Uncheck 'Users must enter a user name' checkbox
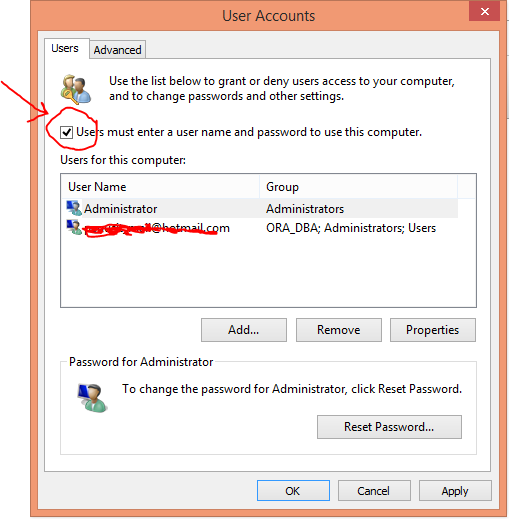Viewport: 509px width, 519px height. click(x=66, y=132)
